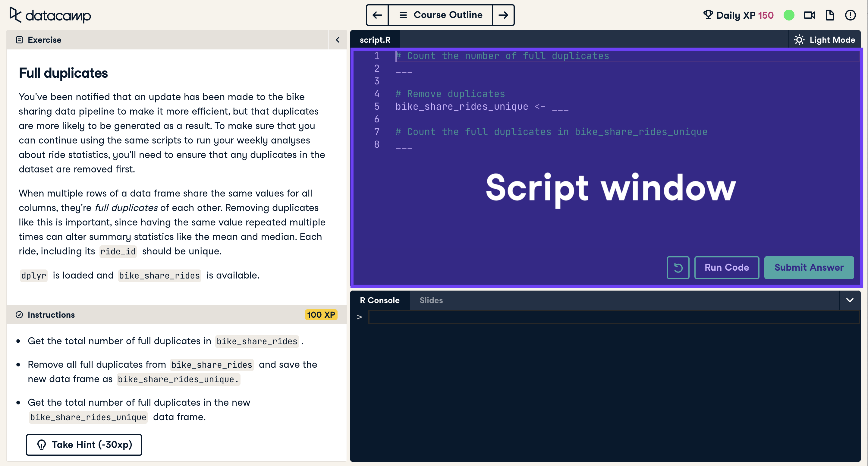Click the Daily XP trophy icon
The height and width of the screenshot is (466, 868).
708,15
